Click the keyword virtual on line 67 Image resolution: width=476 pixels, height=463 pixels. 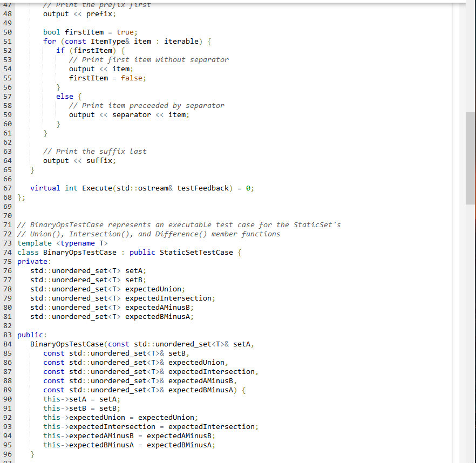click(45, 188)
